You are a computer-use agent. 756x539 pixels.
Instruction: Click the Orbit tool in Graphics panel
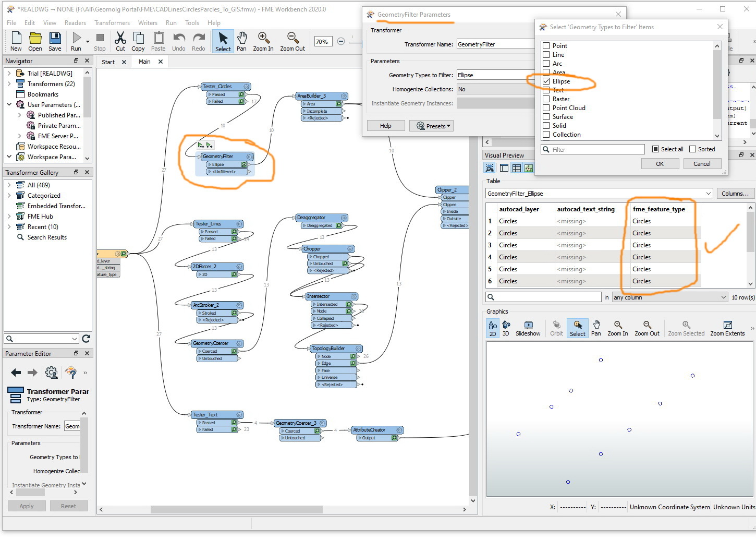(556, 328)
